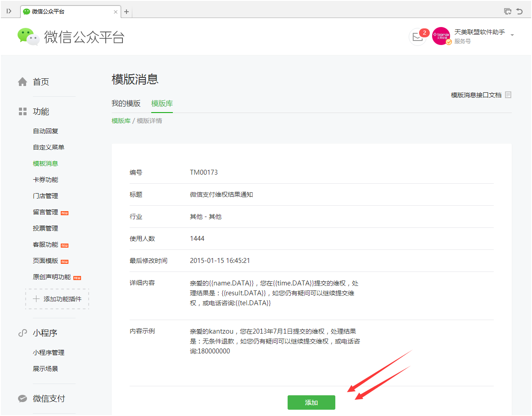Click the WeChat logo in header

point(28,37)
